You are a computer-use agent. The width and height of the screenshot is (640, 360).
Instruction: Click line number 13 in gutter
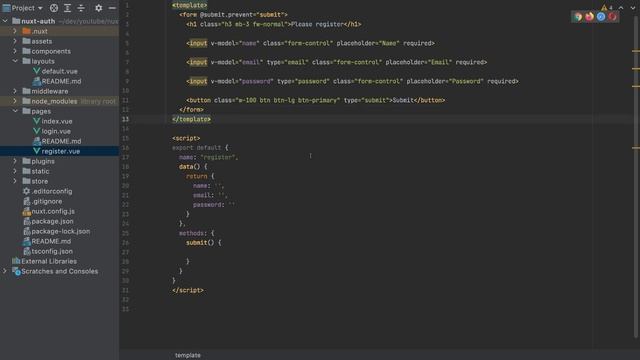[125, 119]
